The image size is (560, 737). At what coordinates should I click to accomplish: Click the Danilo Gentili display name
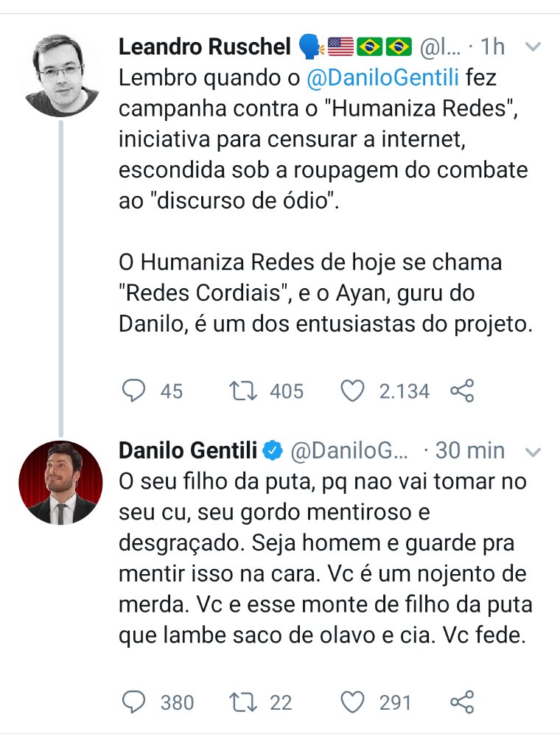188,450
